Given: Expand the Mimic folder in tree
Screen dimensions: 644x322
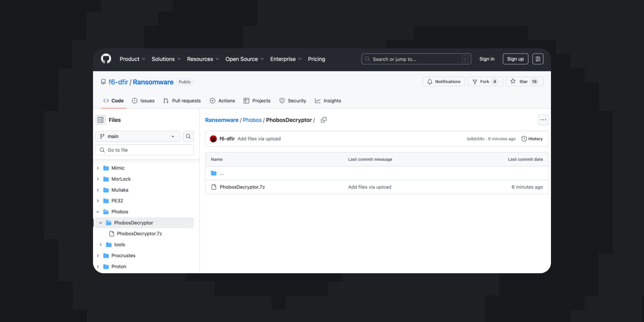Looking at the screenshot, I should coord(98,168).
